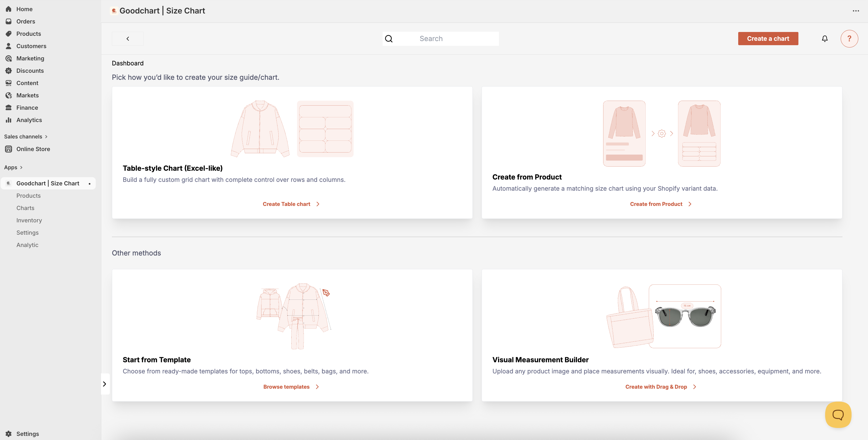Open Inventory under Goodchart app
This screenshot has width=868, height=440.
coord(29,220)
